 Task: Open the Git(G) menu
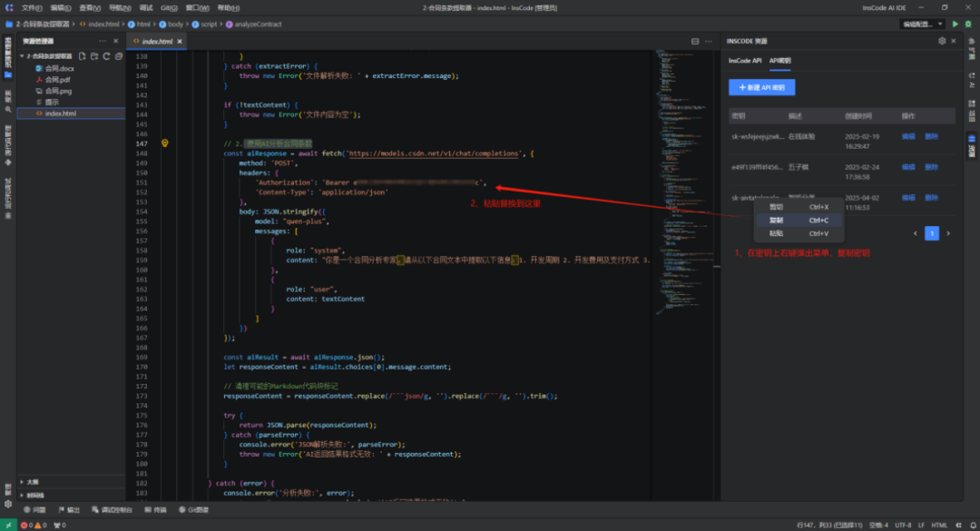[169, 8]
